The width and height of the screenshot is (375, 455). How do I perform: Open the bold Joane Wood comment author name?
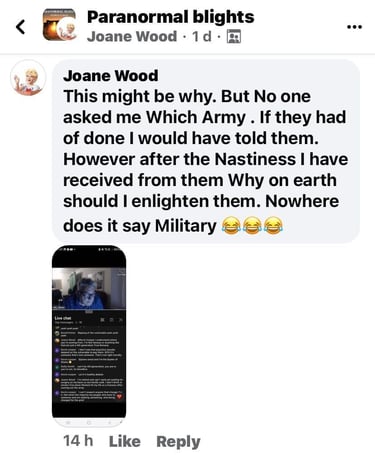pyautogui.click(x=111, y=76)
